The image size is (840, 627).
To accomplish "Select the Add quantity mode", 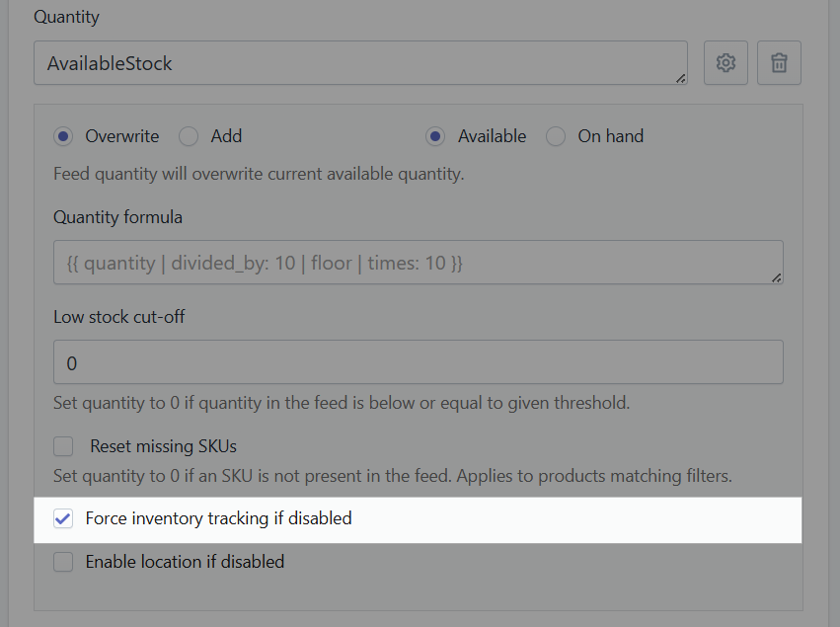I will tap(189, 136).
